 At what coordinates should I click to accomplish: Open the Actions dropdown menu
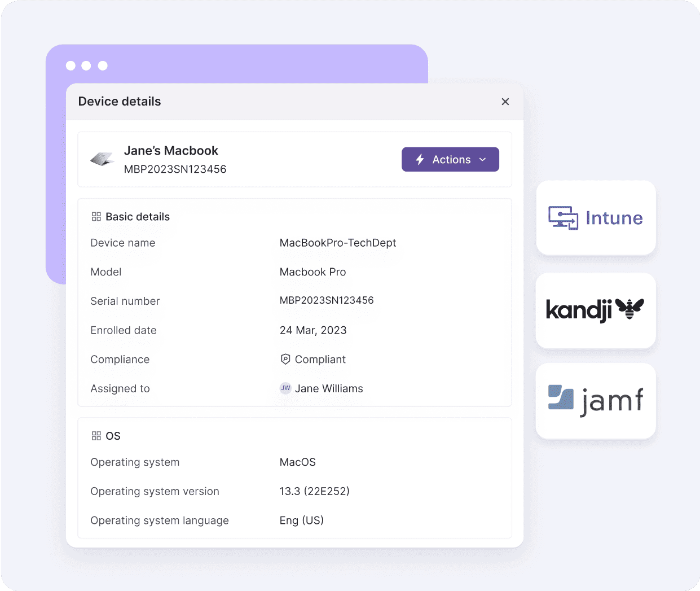pos(450,159)
